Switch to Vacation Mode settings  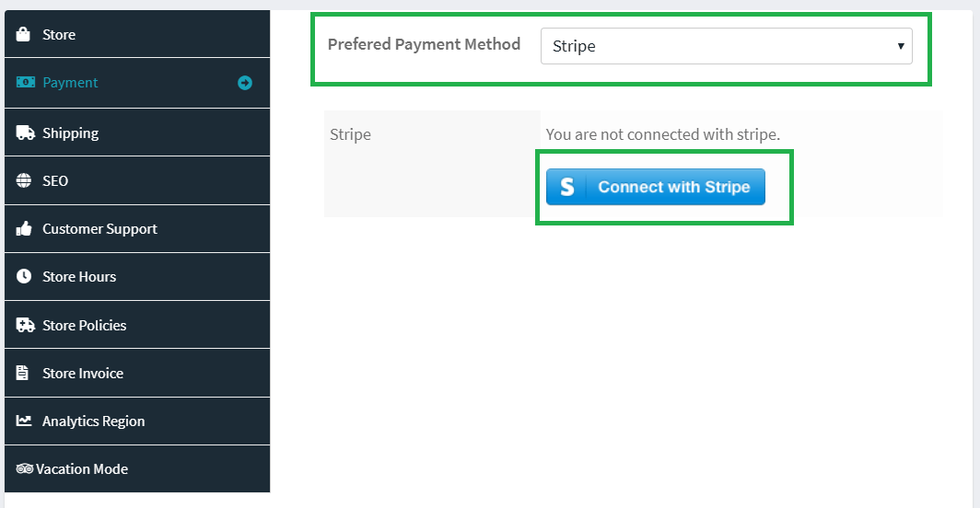[82, 469]
